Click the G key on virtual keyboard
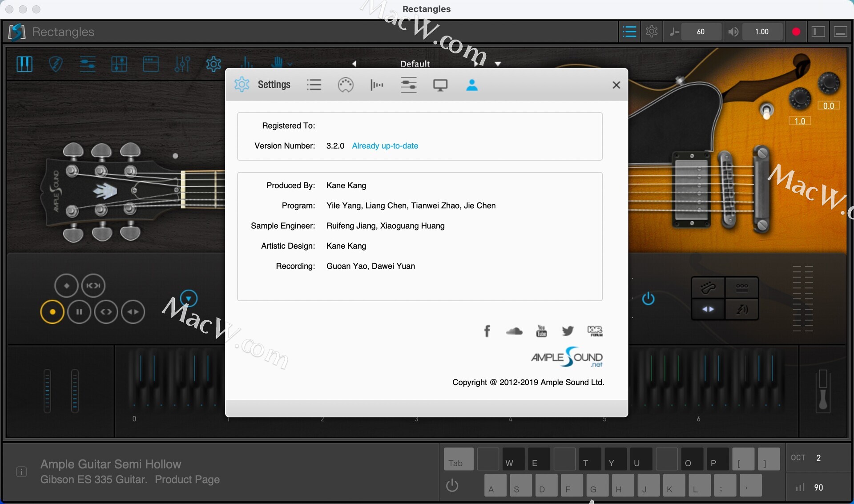The image size is (854, 504). (x=597, y=485)
